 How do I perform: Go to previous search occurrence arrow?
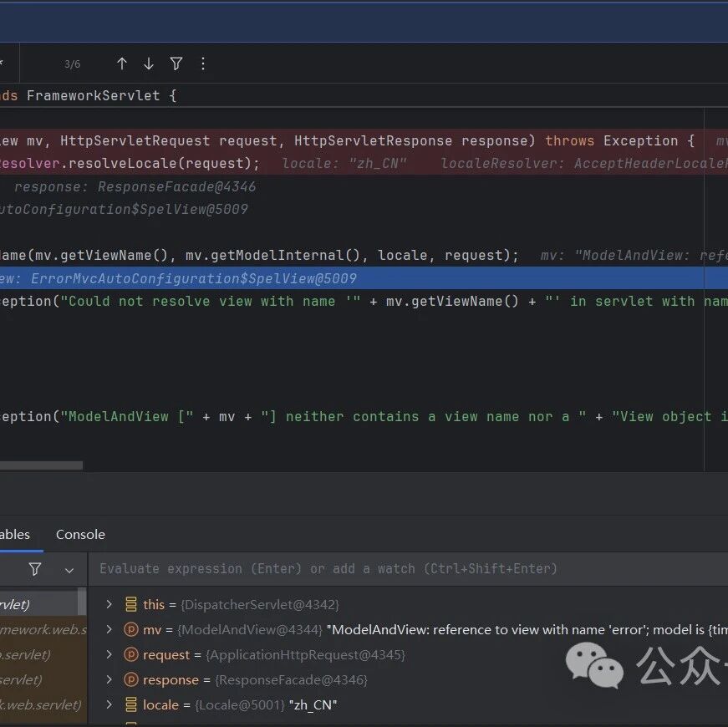coord(122,64)
